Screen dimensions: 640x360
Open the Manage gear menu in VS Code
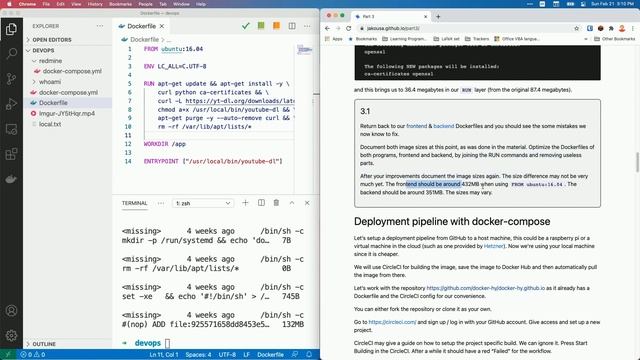(11, 336)
